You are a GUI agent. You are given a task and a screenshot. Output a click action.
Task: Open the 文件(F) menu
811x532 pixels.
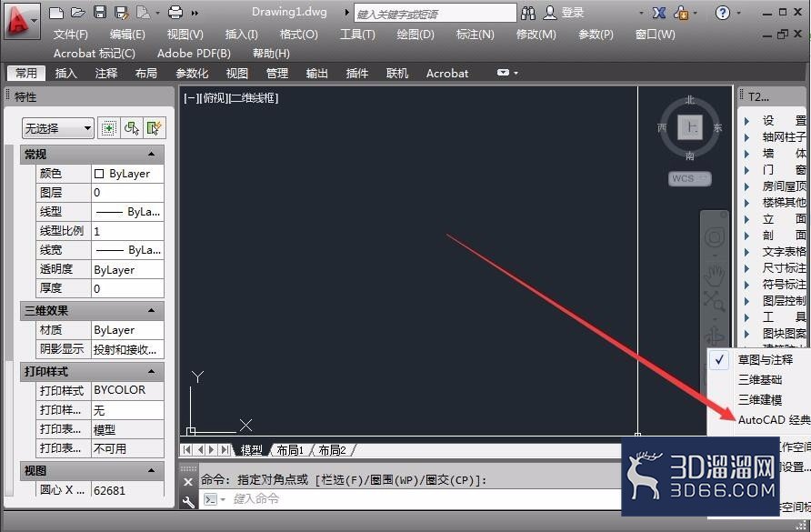[71, 35]
